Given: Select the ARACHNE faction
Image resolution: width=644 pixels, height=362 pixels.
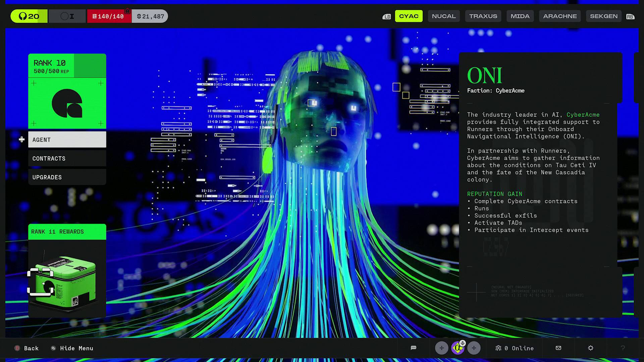Looking at the screenshot, I should (x=559, y=16).
